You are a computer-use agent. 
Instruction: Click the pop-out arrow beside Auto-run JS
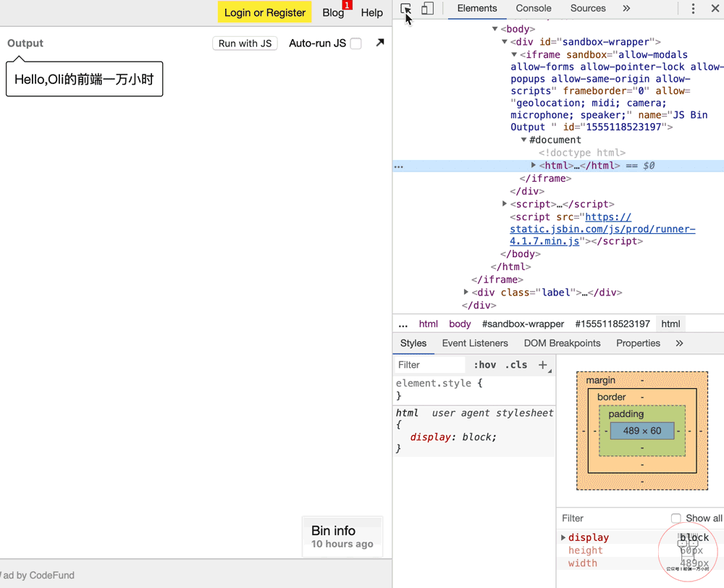point(379,43)
